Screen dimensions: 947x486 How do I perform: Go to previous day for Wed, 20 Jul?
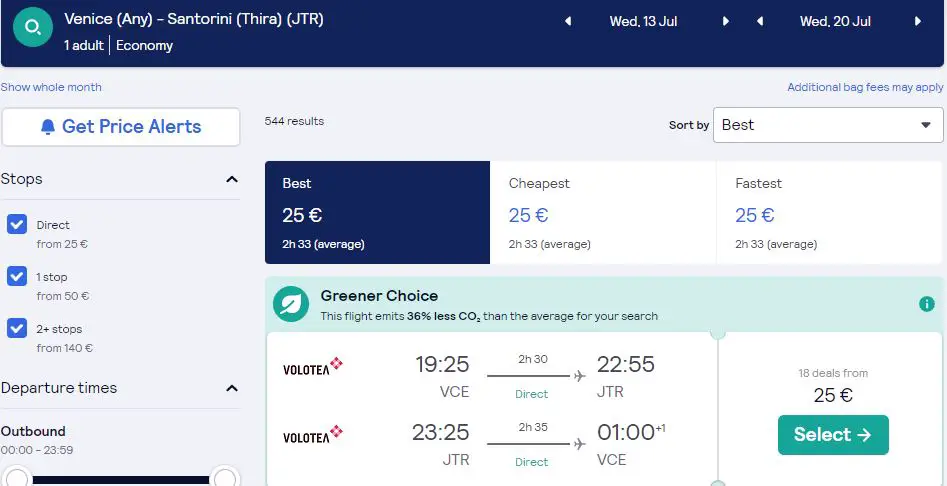coord(760,22)
